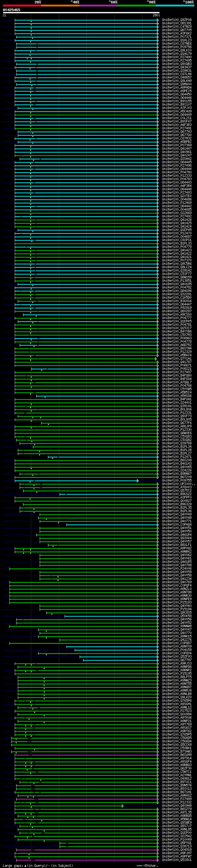Click the orange ~40% identity legend bar
197x868 pixels.
coord(60,6)
